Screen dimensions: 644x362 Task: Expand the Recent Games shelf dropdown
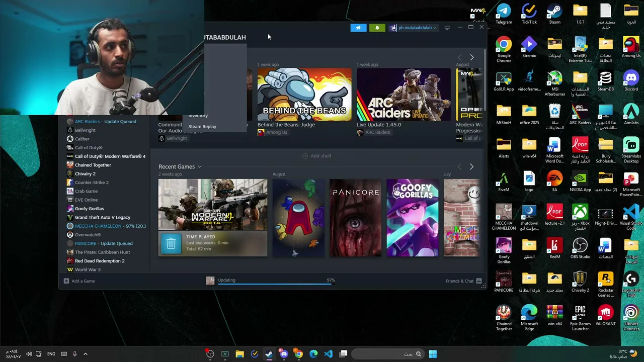[x=199, y=167]
